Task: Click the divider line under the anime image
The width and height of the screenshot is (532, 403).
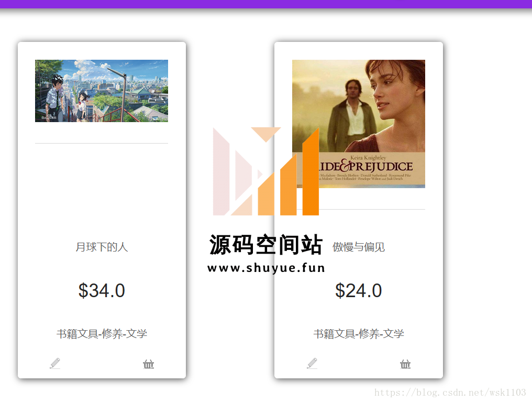Action: point(102,143)
